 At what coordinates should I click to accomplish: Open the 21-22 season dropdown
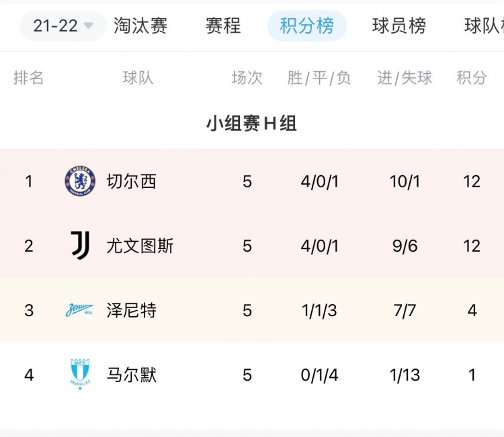click(x=62, y=26)
